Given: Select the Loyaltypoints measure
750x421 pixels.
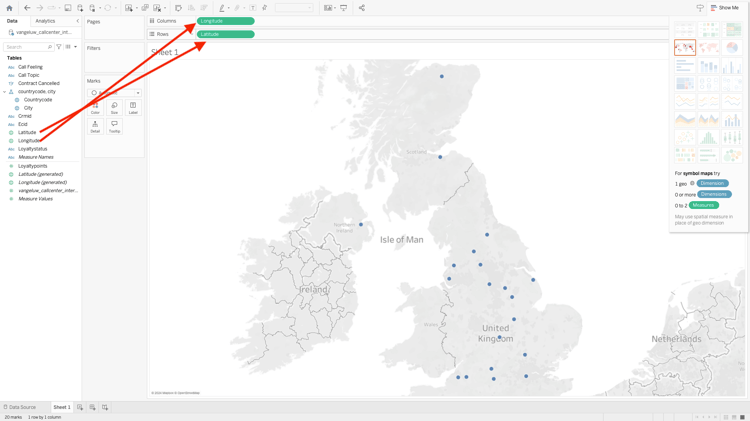Looking at the screenshot, I should tap(33, 166).
